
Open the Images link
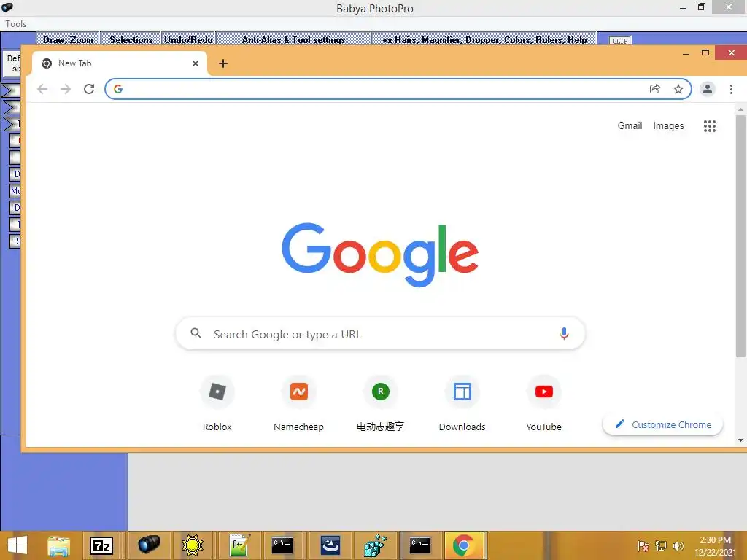point(668,125)
